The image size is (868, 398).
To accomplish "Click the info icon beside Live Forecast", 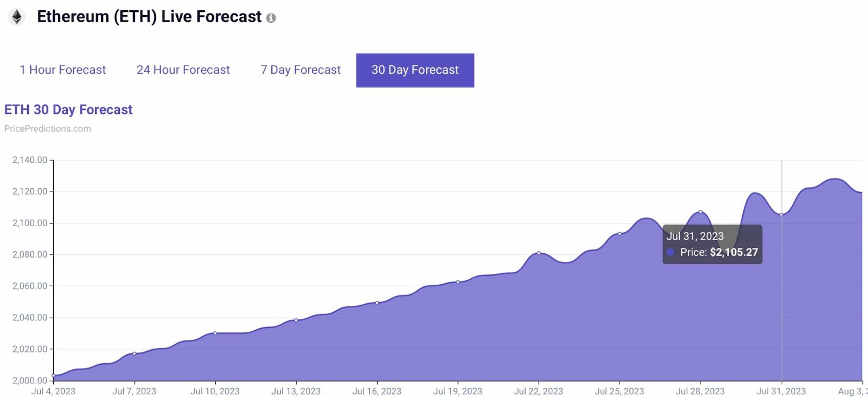I will tap(271, 18).
